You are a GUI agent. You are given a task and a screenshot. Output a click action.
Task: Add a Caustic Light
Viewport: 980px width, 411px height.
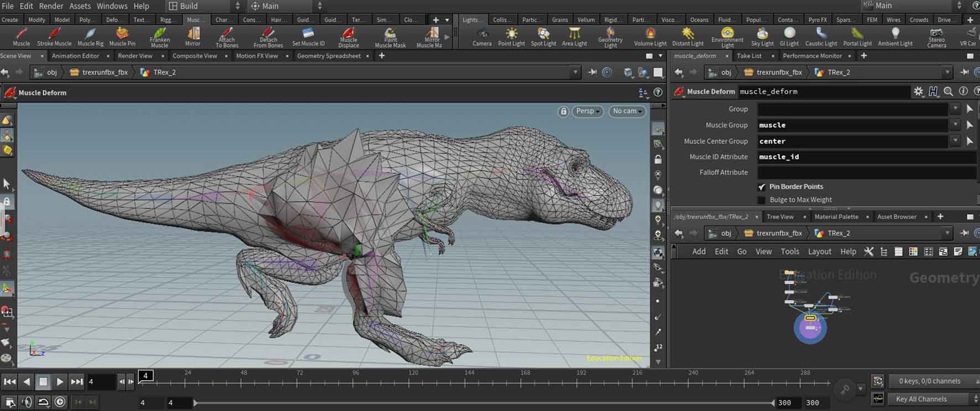pos(821,37)
